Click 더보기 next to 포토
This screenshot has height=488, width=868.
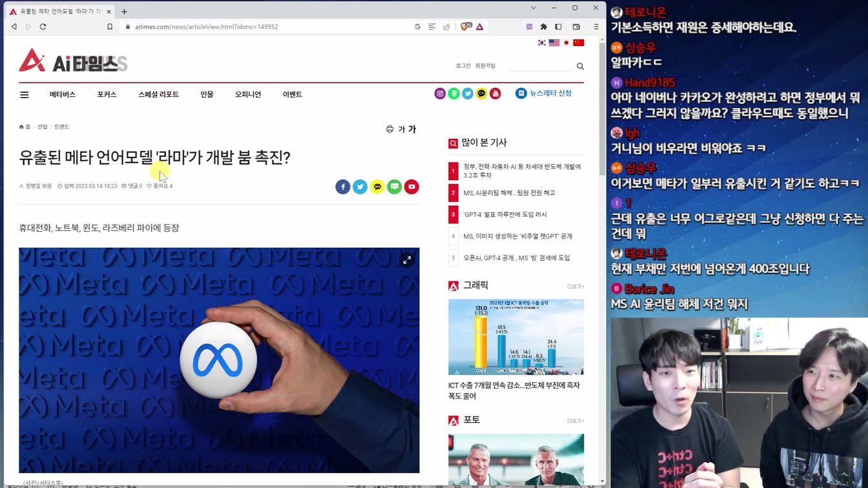tap(575, 422)
